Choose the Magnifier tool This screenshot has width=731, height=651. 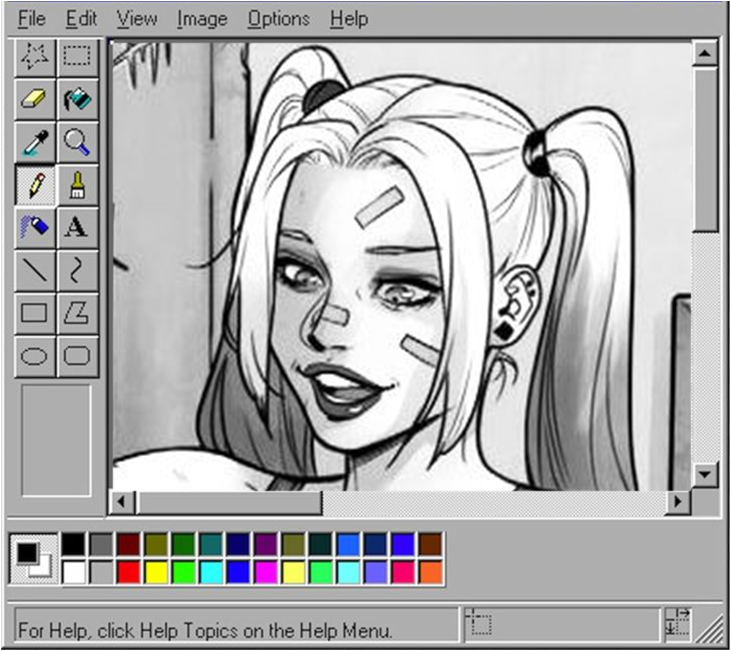[77, 142]
